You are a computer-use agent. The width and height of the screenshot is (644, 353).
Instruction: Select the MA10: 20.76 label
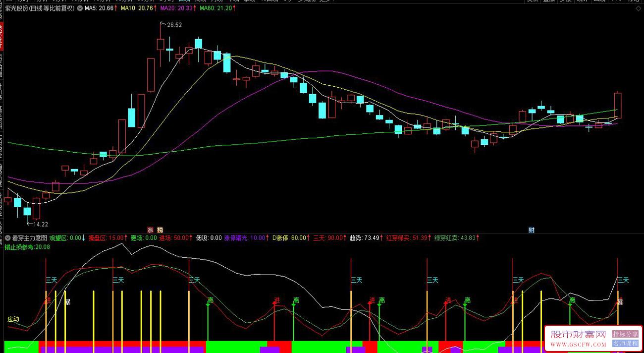139,8
